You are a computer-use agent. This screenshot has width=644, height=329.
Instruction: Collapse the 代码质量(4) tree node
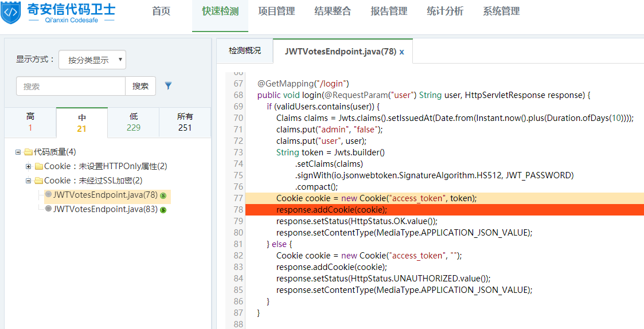click(18, 152)
